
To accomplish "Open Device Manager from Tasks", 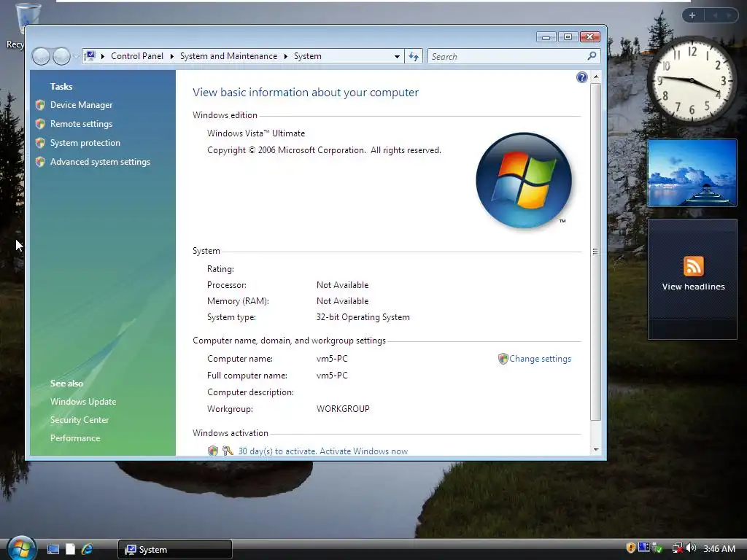I will (x=81, y=105).
